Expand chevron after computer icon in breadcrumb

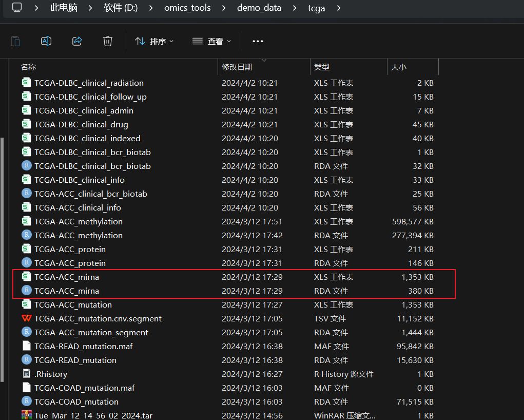click(x=36, y=8)
